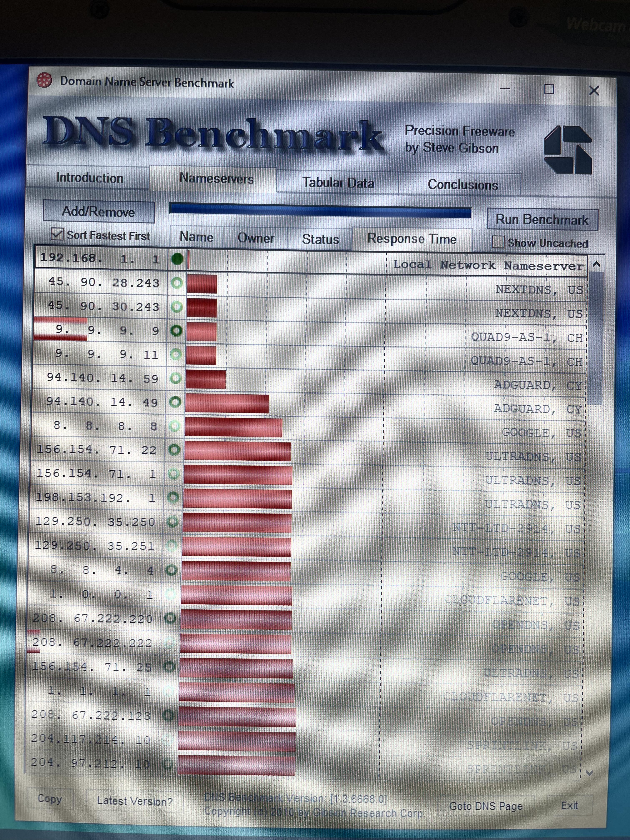Click the Copy button
The image size is (630, 840).
pyautogui.click(x=50, y=799)
